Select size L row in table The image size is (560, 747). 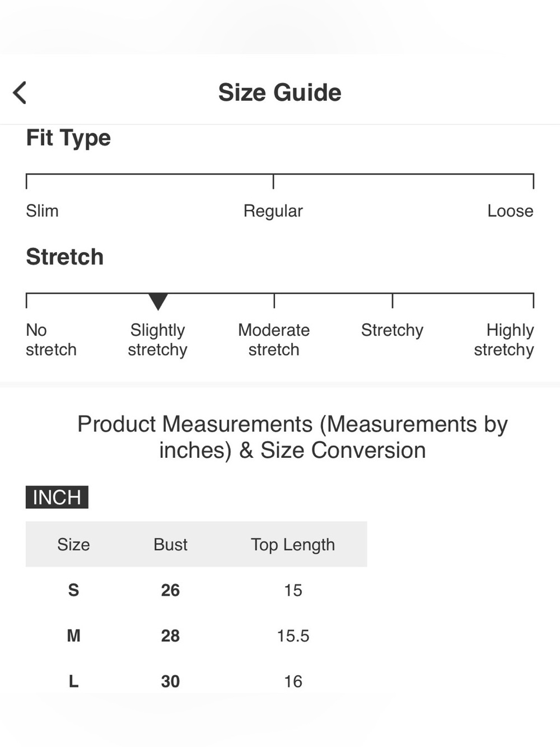[197, 681]
